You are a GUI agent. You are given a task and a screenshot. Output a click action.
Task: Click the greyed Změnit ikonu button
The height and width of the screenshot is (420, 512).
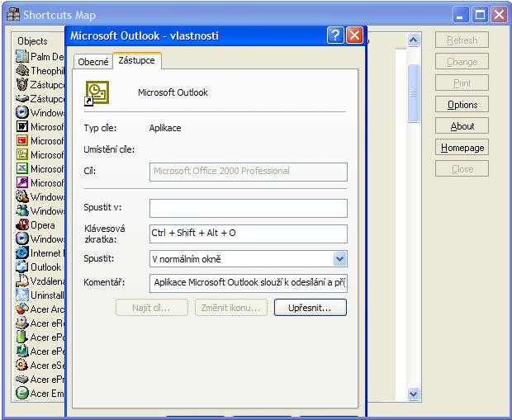231,308
